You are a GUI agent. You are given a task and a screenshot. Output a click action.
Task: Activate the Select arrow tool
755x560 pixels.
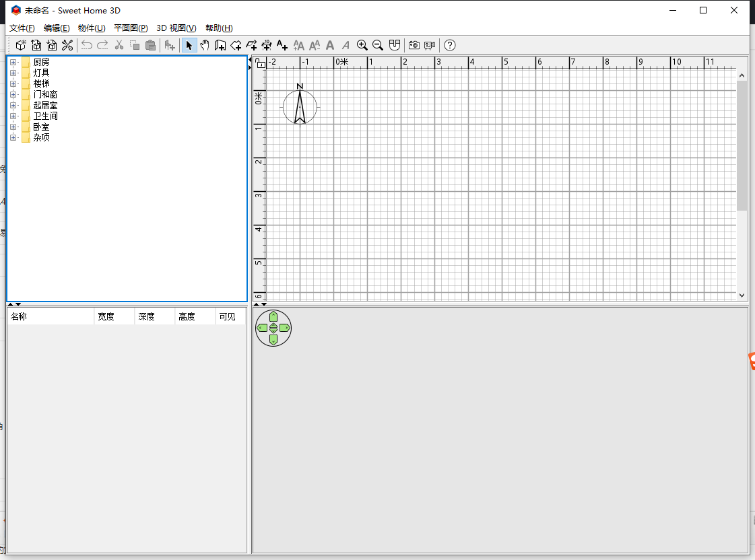pyautogui.click(x=189, y=45)
